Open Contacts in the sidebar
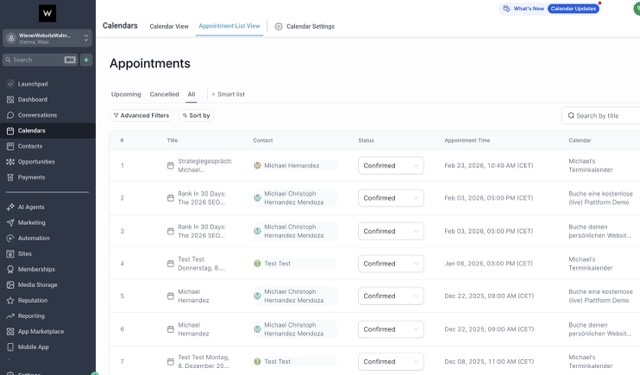This screenshot has height=375, width=640. tap(30, 146)
